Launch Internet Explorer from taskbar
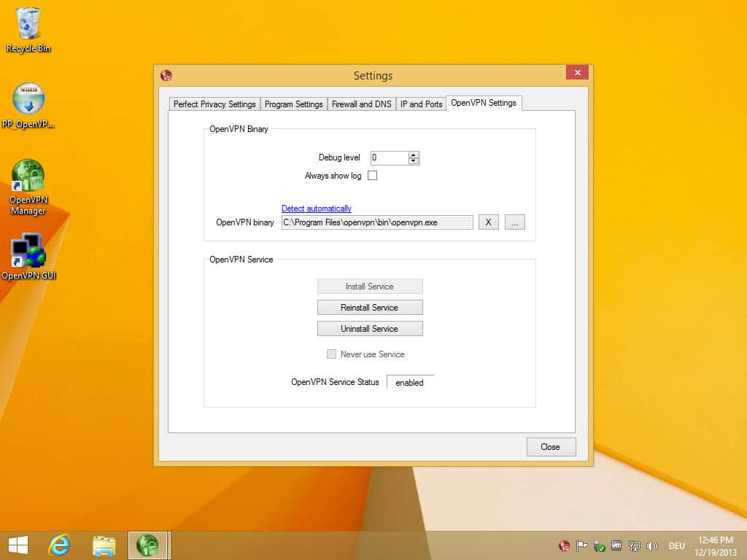This screenshot has height=560, width=747. click(x=60, y=545)
